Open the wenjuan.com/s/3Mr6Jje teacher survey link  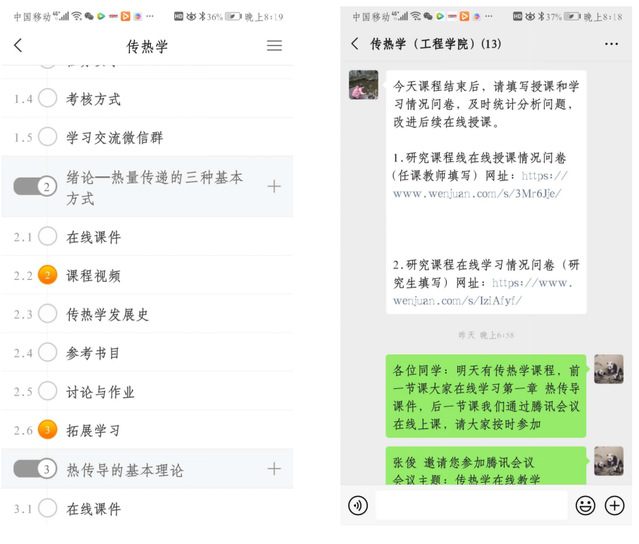pyautogui.click(x=480, y=185)
